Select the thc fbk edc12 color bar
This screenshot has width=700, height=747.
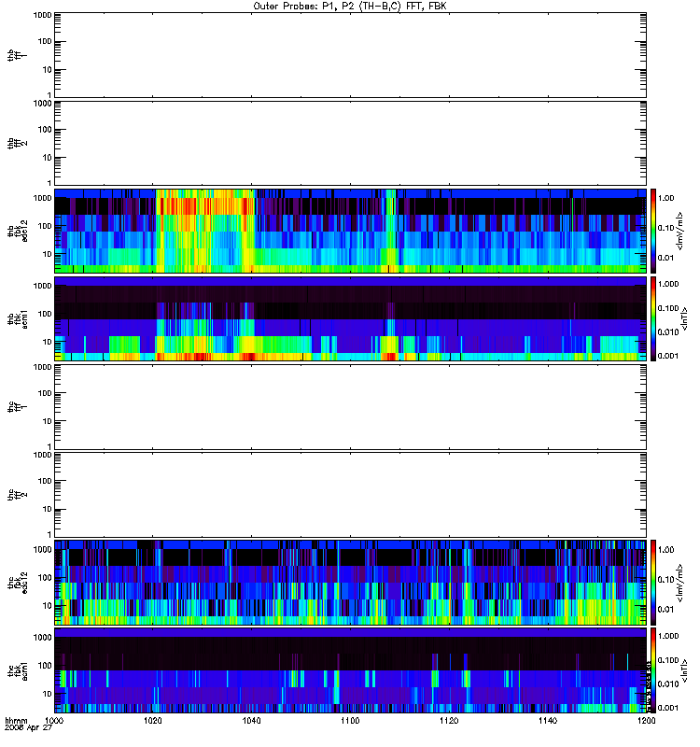tap(653, 583)
